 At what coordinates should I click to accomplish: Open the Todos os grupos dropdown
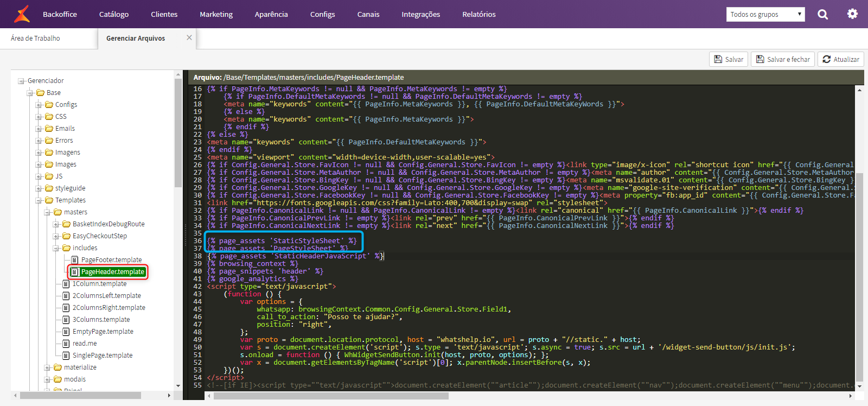[765, 14]
